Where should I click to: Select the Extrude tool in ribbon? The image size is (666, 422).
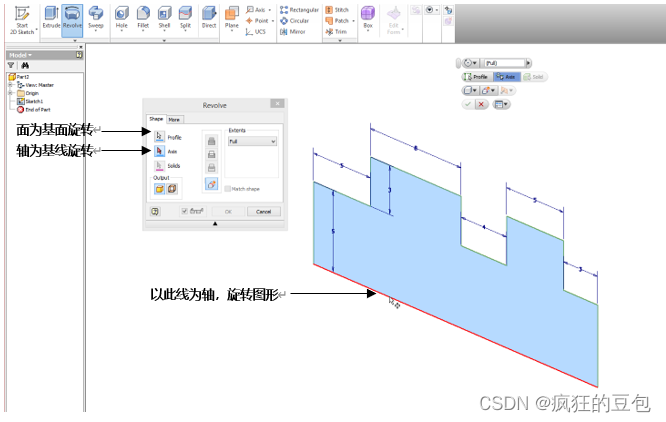point(51,18)
